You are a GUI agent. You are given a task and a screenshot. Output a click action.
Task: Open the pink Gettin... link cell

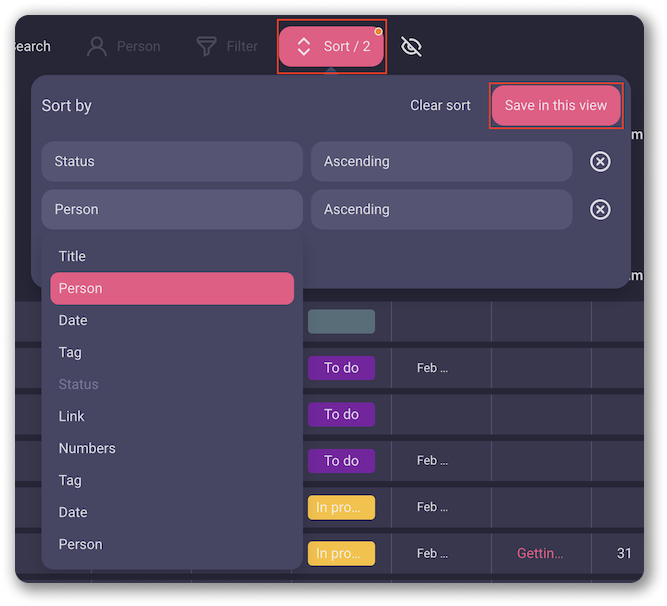pos(540,553)
